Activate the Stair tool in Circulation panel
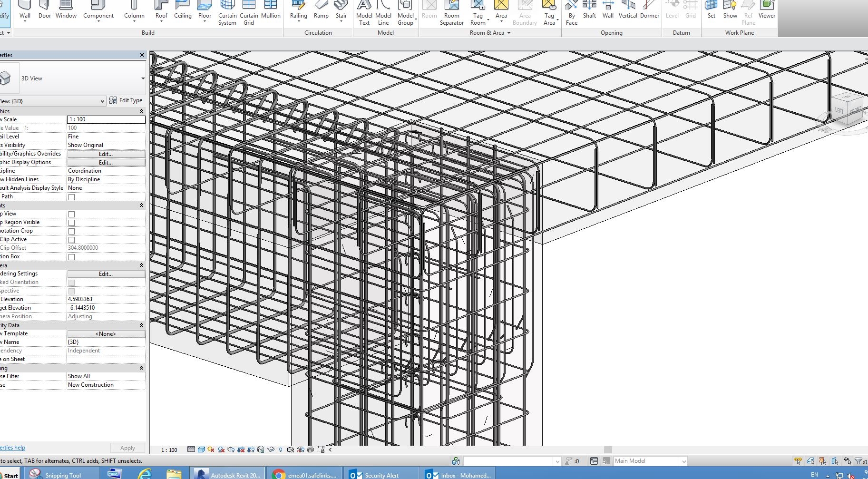This screenshot has width=868, height=479. (341, 10)
